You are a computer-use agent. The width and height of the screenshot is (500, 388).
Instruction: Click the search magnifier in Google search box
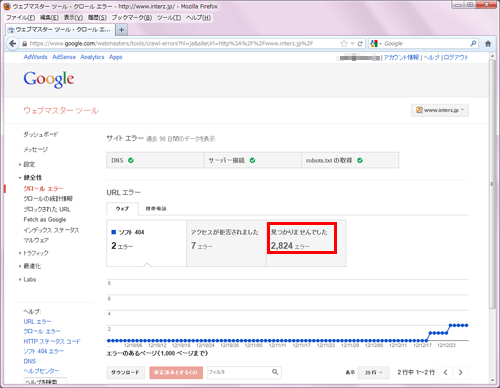pyautogui.click(x=473, y=43)
